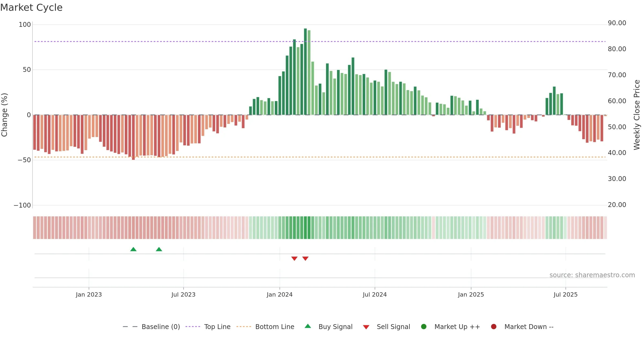Screen dimensions: 644x362
Task: Click the 20.00 price tick label
Action: (x=617, y=205)
